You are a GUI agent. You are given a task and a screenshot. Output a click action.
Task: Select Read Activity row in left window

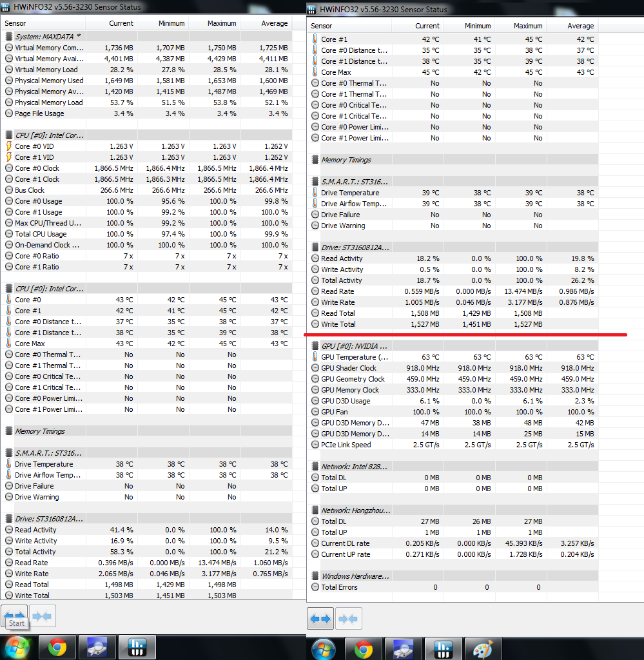[147, 530]
